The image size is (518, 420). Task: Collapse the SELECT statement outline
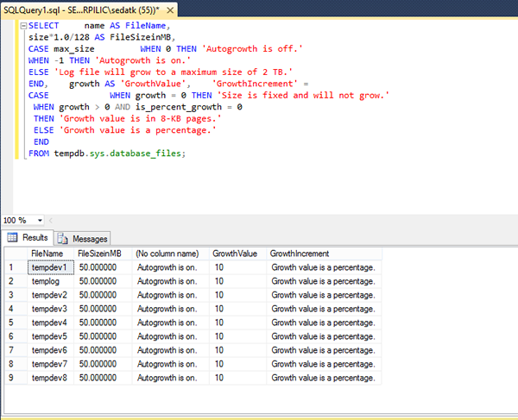click(23, 26)
